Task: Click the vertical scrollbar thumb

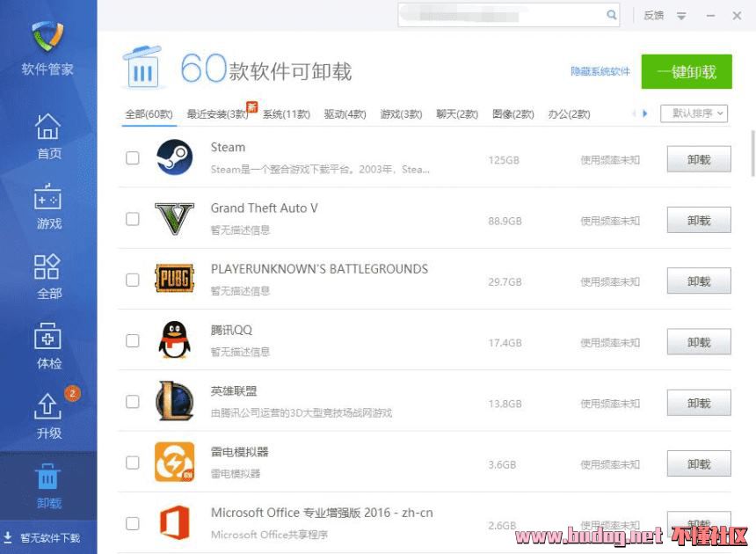Action: (752, 153)
